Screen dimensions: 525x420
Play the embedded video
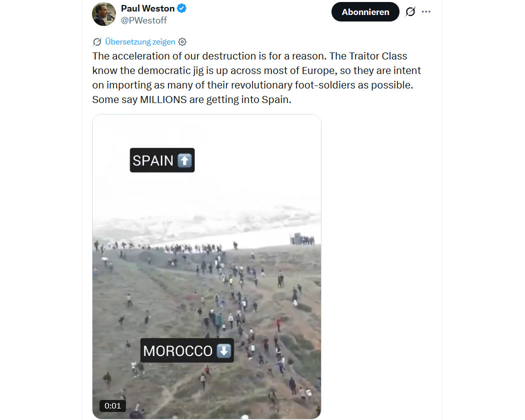tap(206, 266)
